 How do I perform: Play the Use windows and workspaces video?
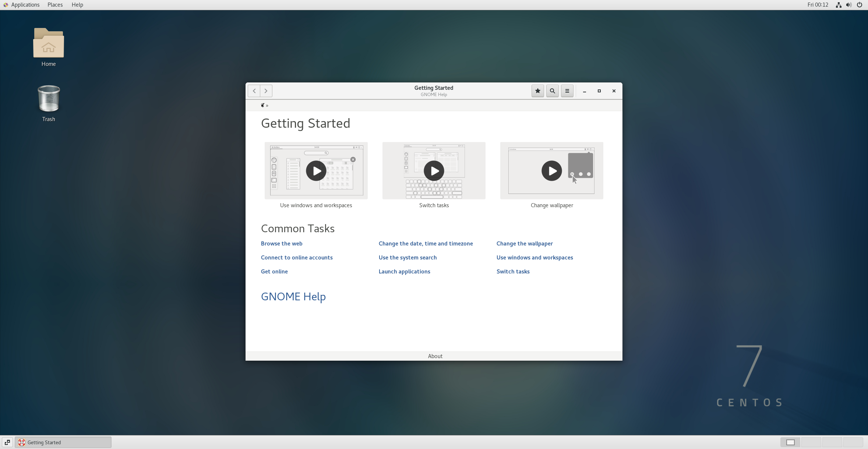(x=316, y=171)
